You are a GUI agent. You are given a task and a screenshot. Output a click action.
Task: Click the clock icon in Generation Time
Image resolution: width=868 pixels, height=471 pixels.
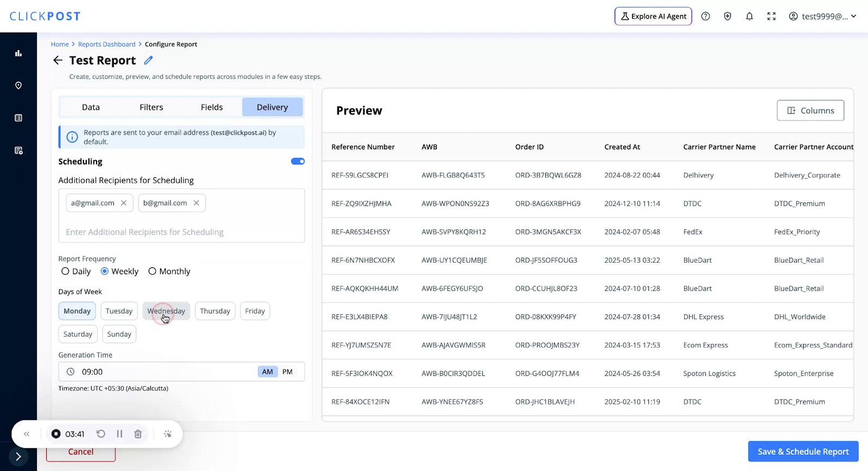click(71, 372)
